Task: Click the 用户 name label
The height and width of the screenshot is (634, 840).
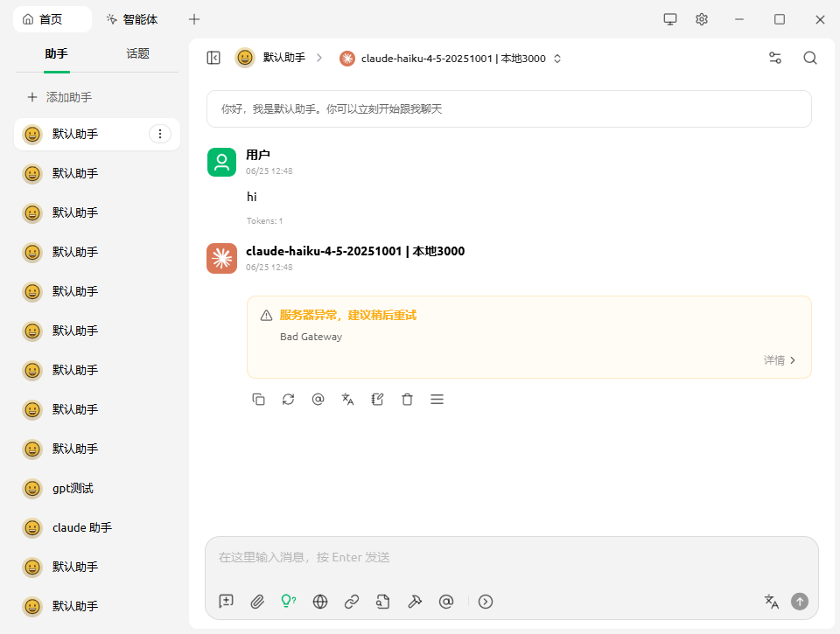Action: tap(257, 155)
